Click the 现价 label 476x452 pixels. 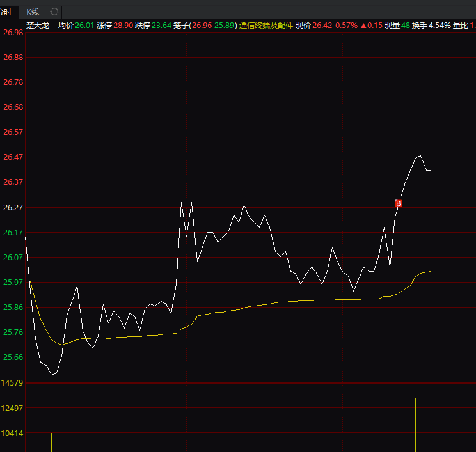[x=303, y=26]
